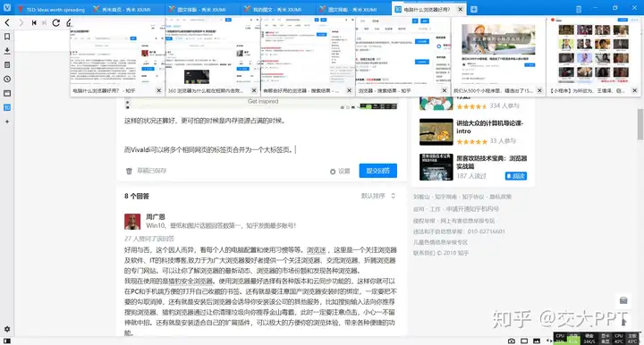The height and width of the screenshot is (345, 644).
Task: Toggle image loading in status bar
Action: [537, 341]
